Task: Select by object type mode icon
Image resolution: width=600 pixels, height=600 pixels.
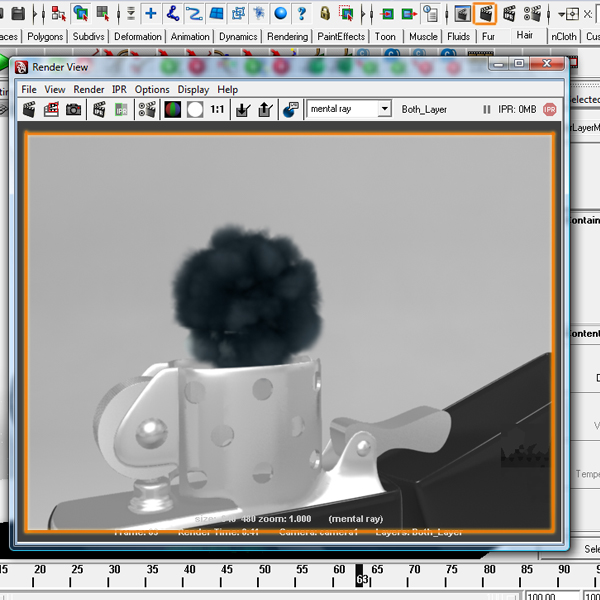Action: pyautogui.click(x=80, y=14)
